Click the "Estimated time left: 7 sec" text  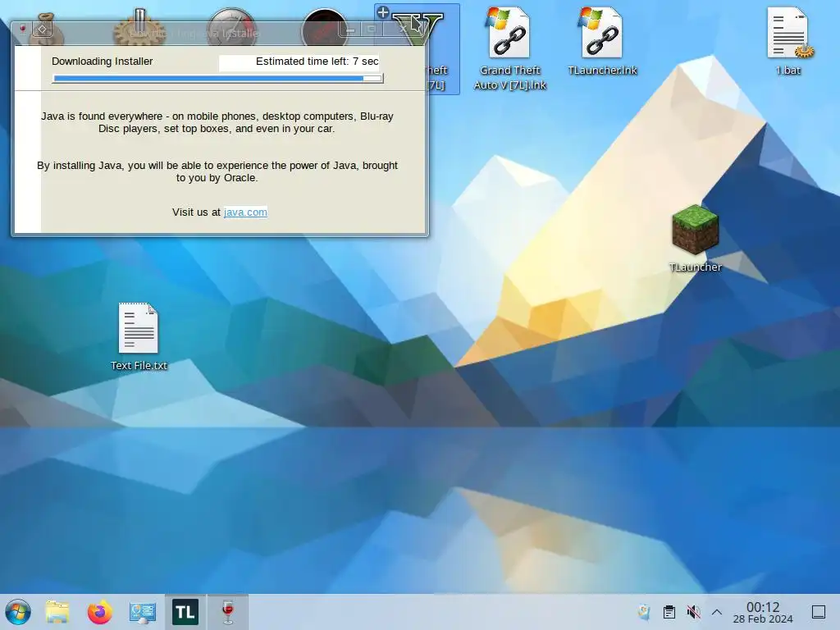pyautogui.click(x=317, y=62)
